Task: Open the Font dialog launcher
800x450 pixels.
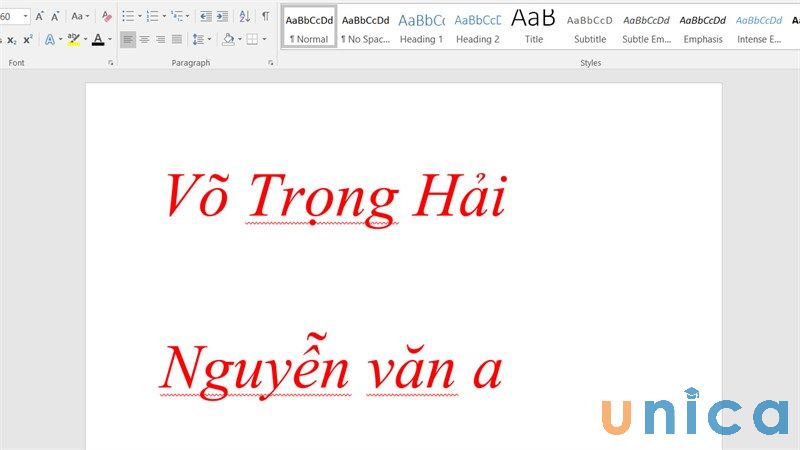Action: [x=111, y=63]
